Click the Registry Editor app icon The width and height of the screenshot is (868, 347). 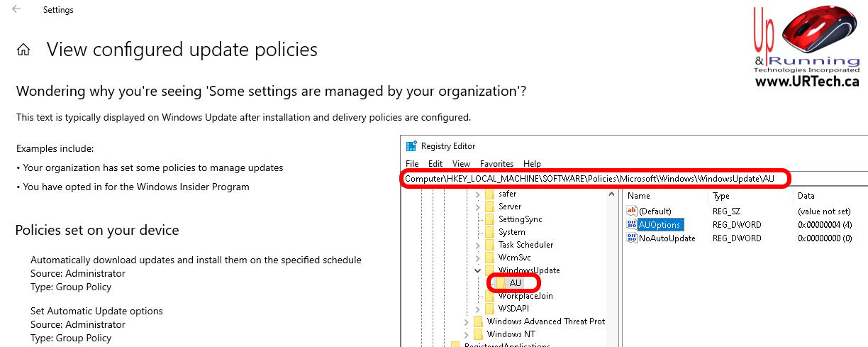(x=411, y=146)
